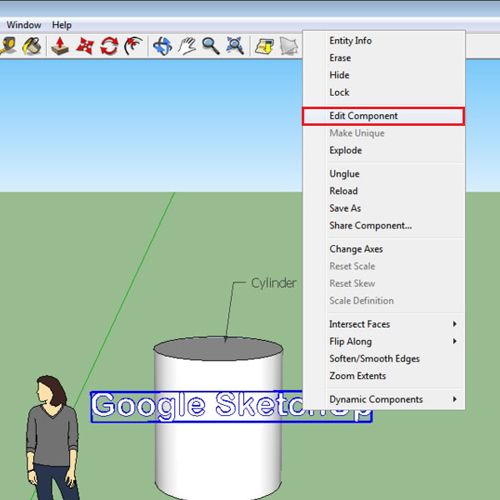Select the Zoom magnifier tool
The image size is (500, 500).
click(211, 46)
